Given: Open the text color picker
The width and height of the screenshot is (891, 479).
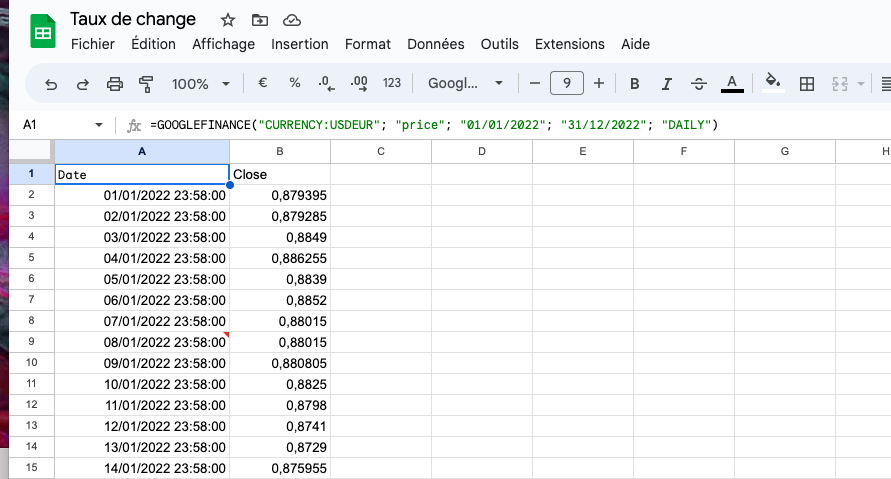Looking at the screenshot, I should (732, 84).
